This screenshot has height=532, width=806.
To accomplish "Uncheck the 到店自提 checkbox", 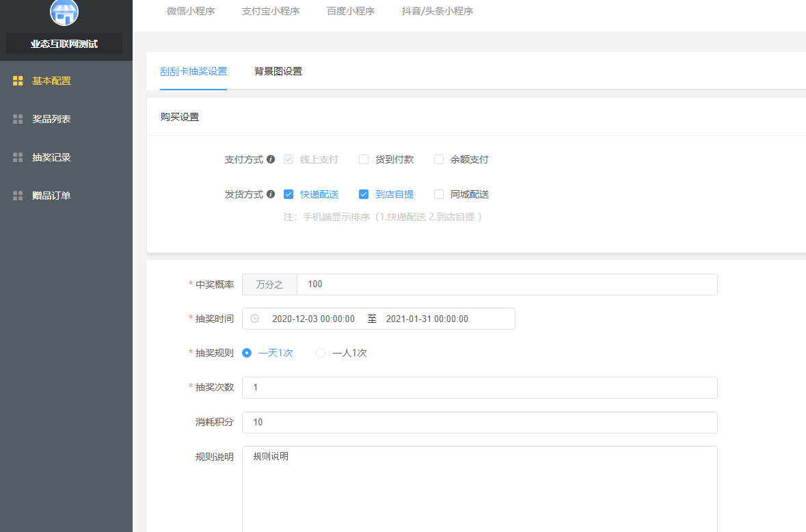I will pyautogui.click(x=364, y=194).
